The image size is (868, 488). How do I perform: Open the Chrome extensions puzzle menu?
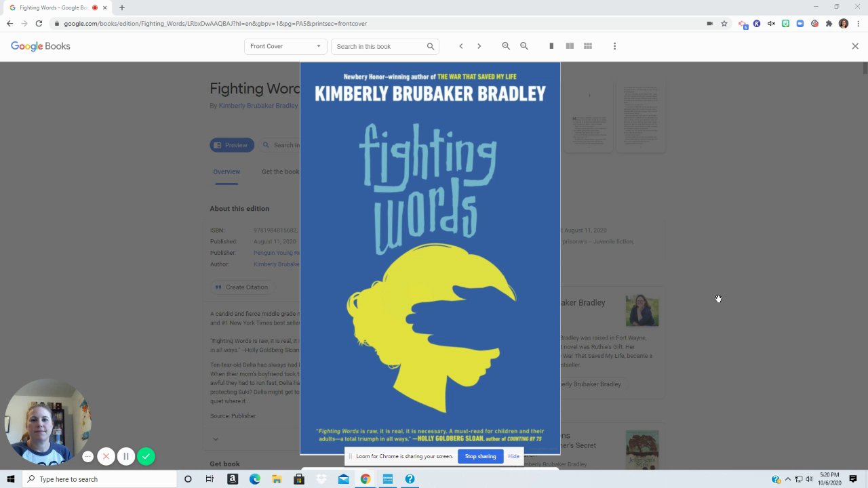click(829, 23)
